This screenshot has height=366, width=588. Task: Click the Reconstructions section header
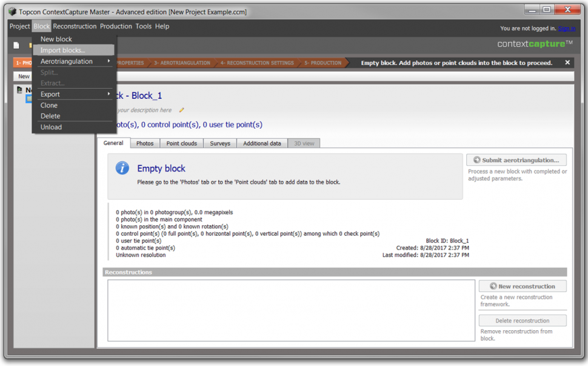tap(335, 272)
